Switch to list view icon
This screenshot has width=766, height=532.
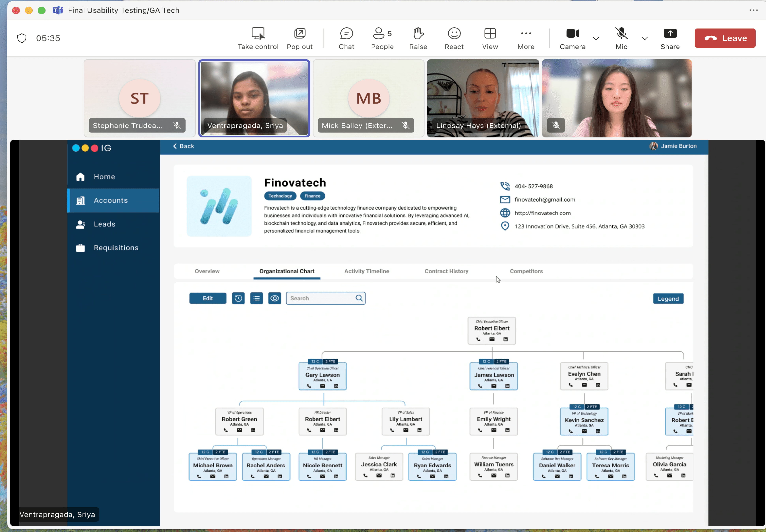coord(256,298)
